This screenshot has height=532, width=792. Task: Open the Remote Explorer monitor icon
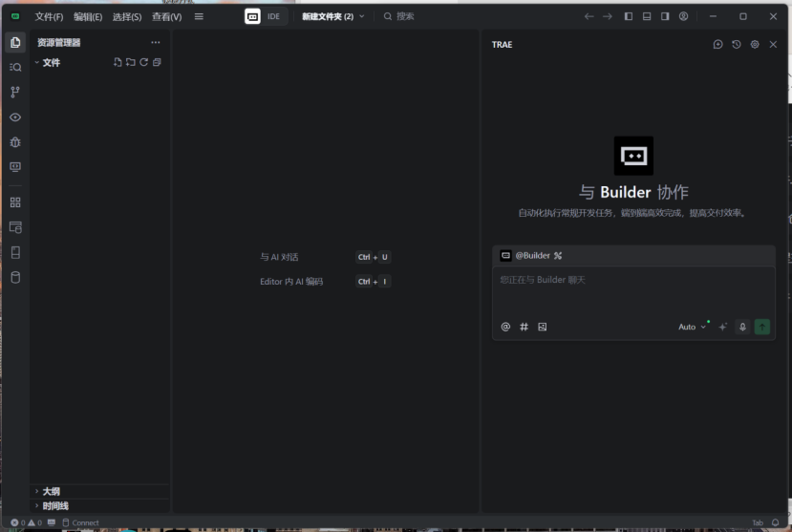pos(15,167)
